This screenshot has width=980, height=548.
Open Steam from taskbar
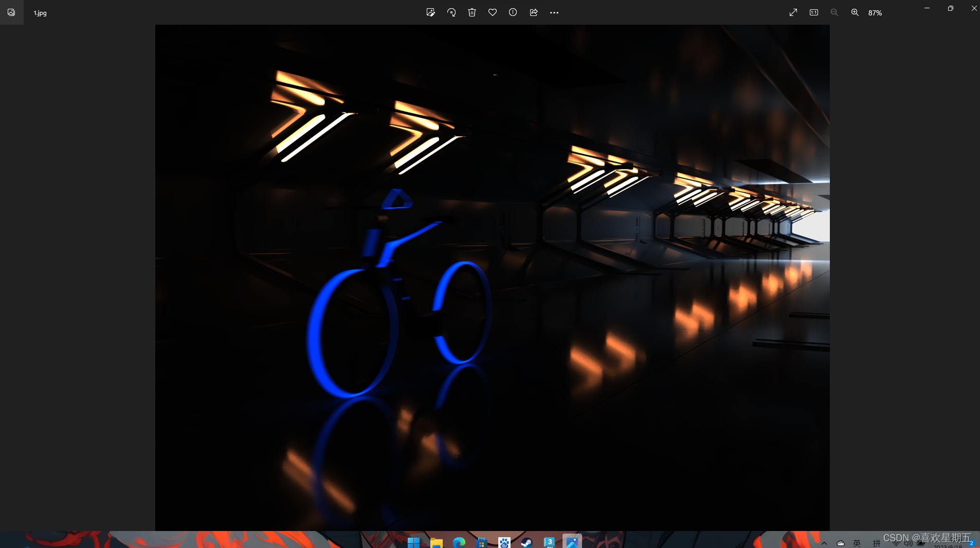pos(527,542)
